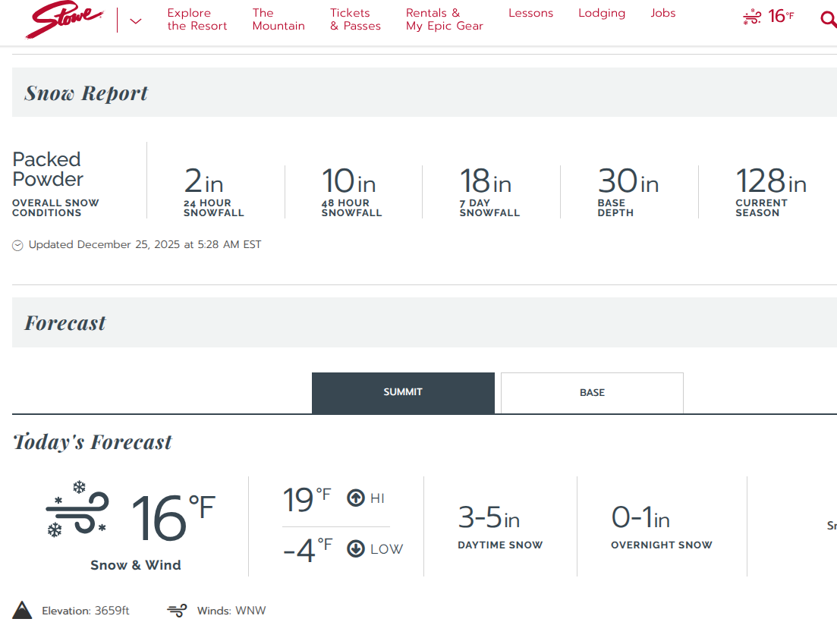Click the LOW down-arrow icon
The image size is (837, 644).
pyautogui.click(x=356, y=549)
